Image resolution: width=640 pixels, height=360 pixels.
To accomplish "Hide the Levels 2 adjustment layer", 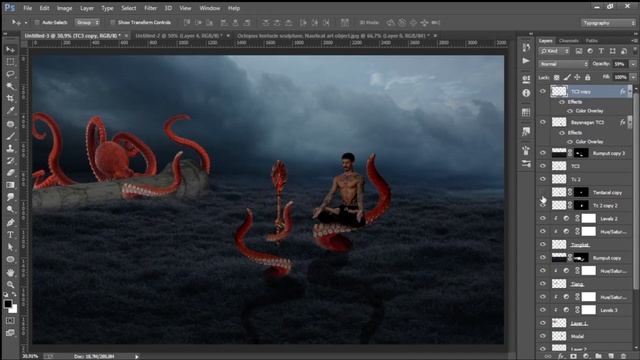I will [542, 218].
